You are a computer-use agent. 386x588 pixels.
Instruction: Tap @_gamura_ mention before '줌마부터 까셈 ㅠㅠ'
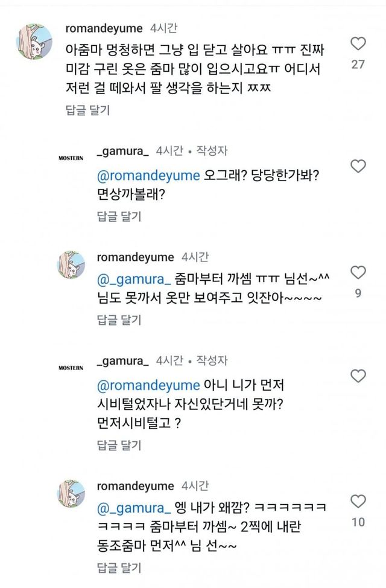tap(131, 278)
